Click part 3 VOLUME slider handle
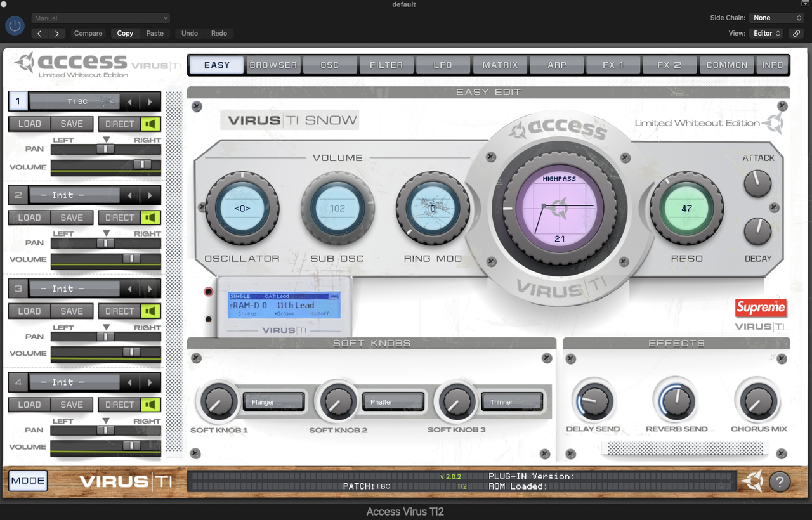Image resolution: width=812 pixels, height=520 pixels. pos(132,352)
